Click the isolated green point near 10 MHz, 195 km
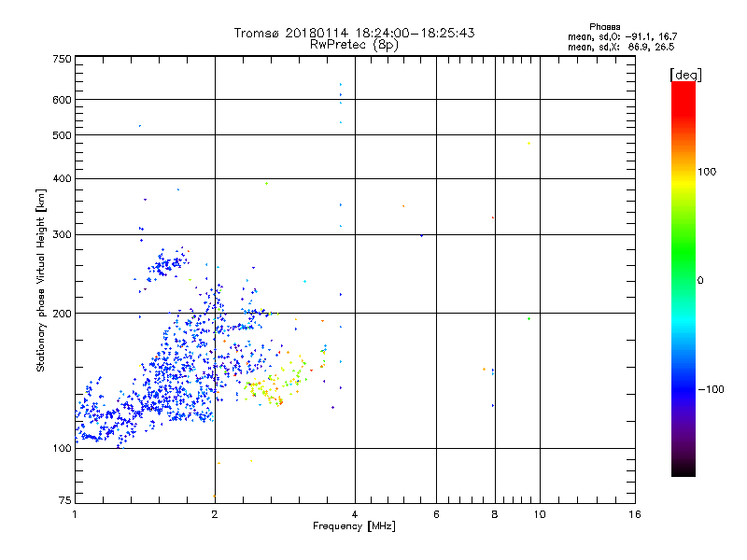 pos(529,318)
